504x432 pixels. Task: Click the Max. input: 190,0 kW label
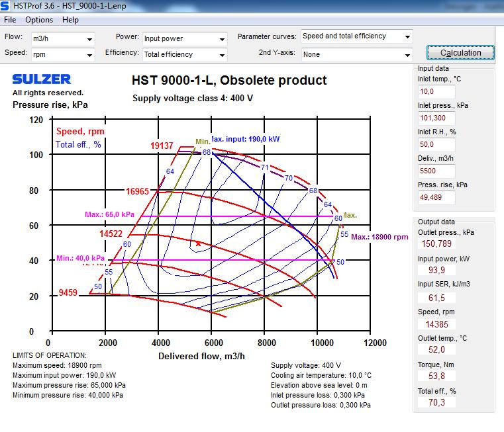click(x=245, y=139)
